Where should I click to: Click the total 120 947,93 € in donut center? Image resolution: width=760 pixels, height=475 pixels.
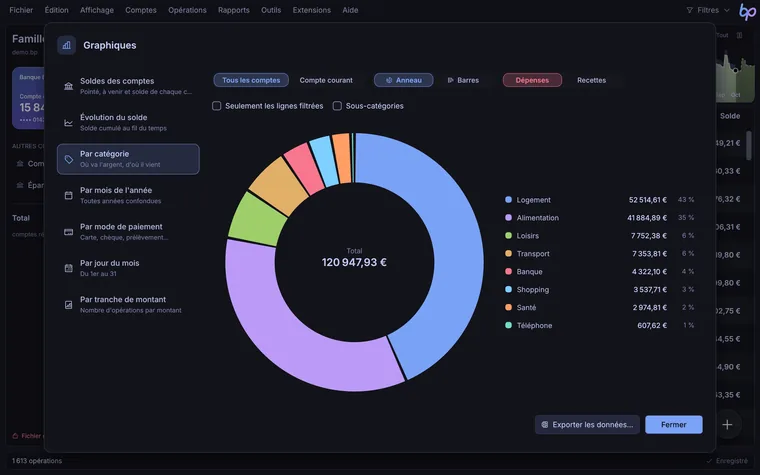(x=354, y=262)
